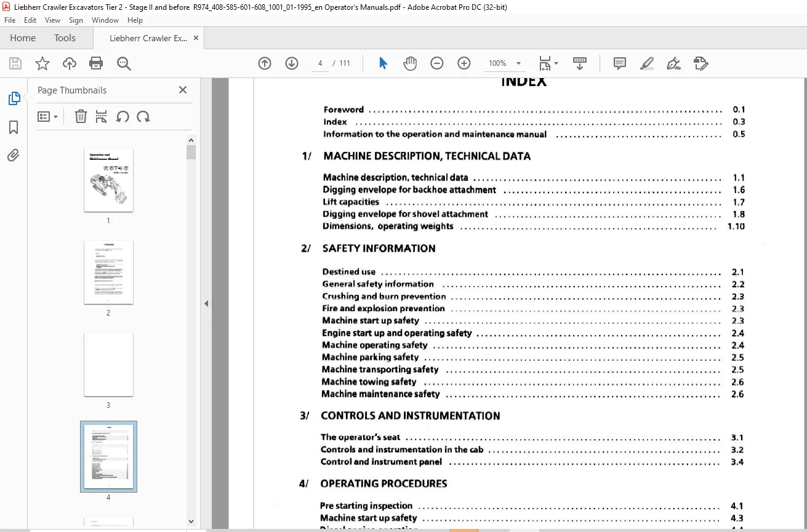Close the Liebherr Crawler document tab
807x532 pixels.
click(x=196, y=38)
